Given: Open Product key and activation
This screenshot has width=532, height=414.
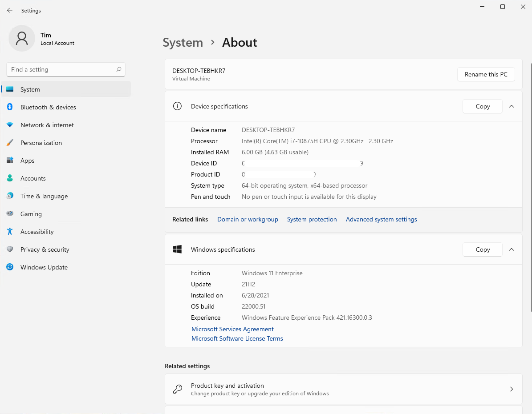Looking at the screenshot, I should (x=343, y=389).
